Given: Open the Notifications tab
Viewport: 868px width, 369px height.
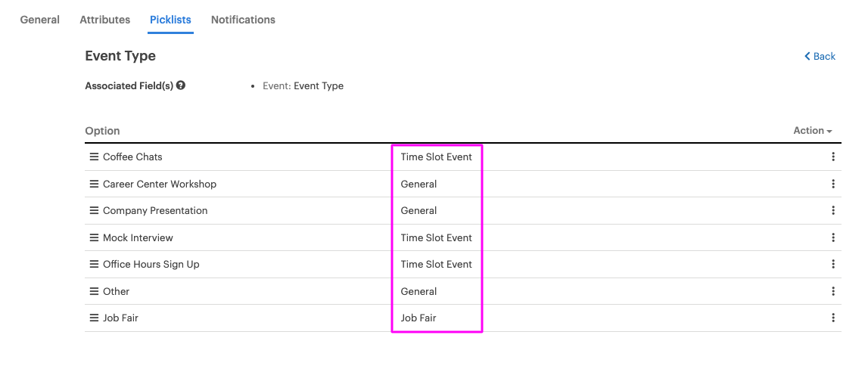Looking at the screenshot, I should pos(243,20).
